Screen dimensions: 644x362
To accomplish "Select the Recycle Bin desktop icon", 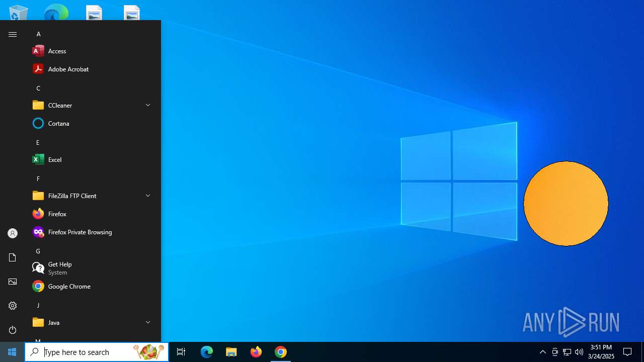I will 18,13.
